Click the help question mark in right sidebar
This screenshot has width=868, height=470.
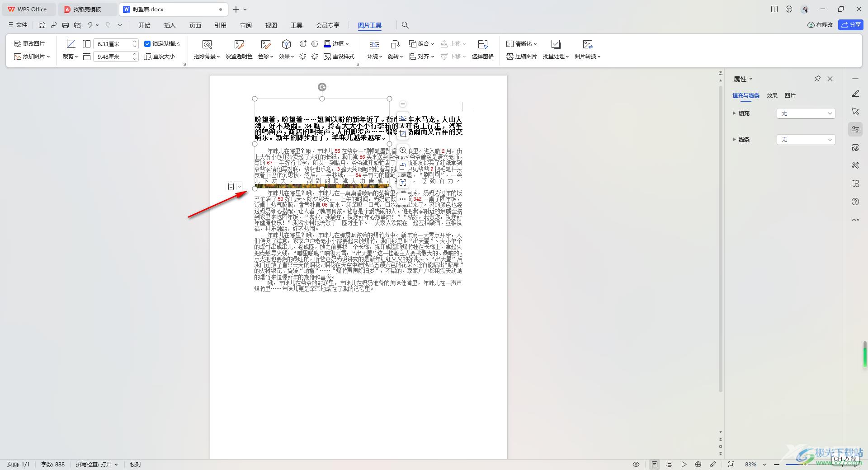click(855, 202)
